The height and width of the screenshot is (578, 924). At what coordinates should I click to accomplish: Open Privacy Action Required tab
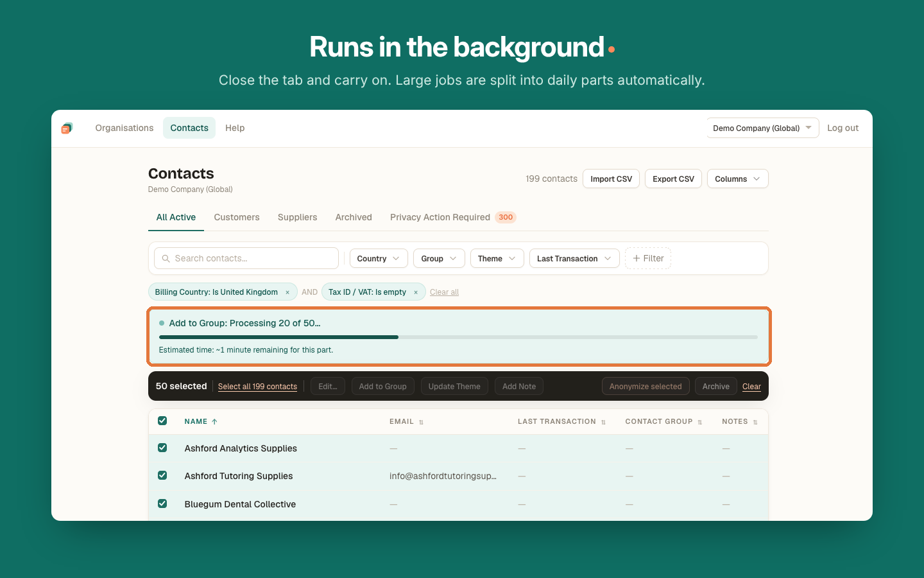(453, 217)
